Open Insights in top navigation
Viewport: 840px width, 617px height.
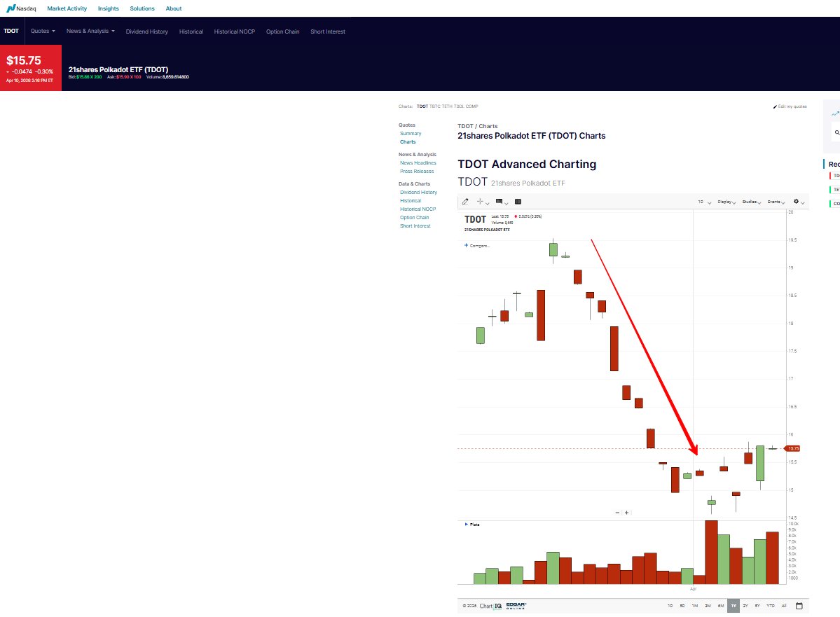click(108, 8)
